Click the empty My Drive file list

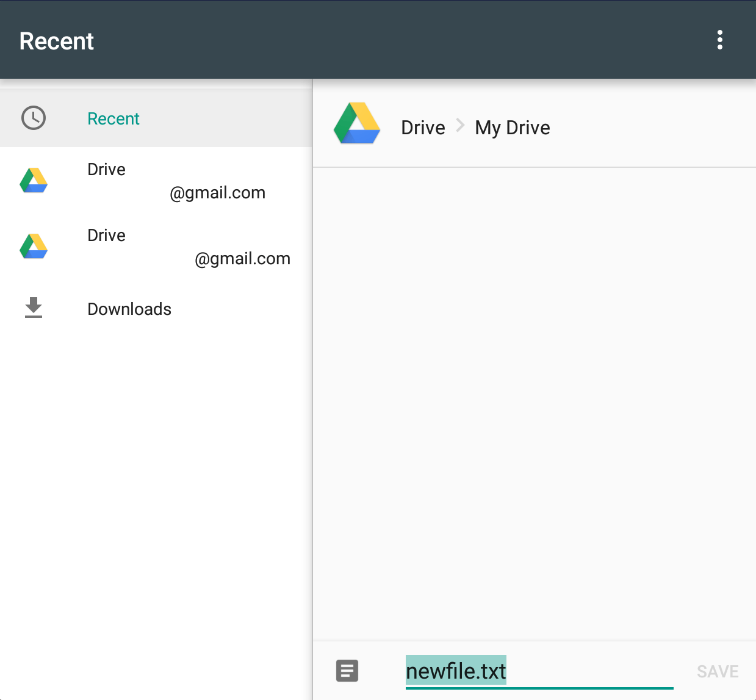click(534, 403)
